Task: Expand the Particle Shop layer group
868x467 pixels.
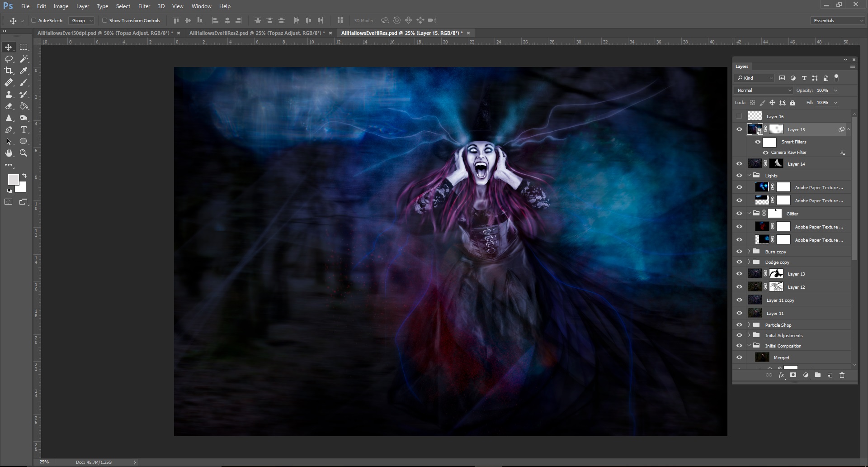Action: (x=749, y=325)
